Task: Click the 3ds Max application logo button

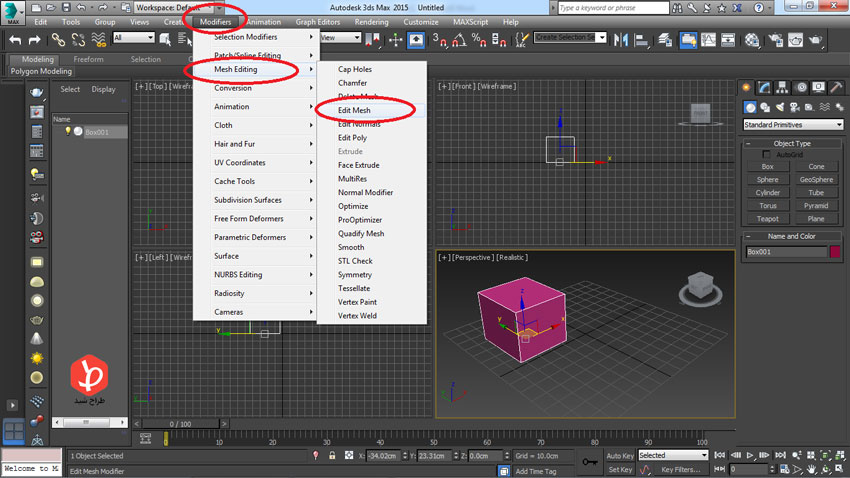Action: [12, 12]
